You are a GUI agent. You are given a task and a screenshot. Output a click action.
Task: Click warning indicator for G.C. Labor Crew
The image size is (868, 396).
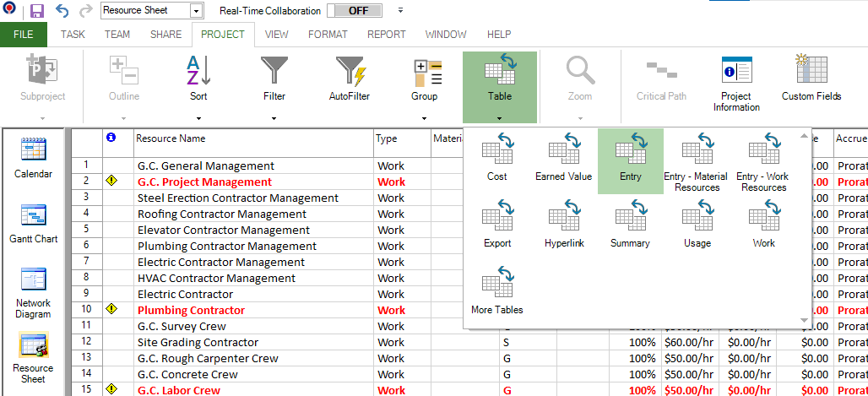pyautogui.click(x=111, y=389)
